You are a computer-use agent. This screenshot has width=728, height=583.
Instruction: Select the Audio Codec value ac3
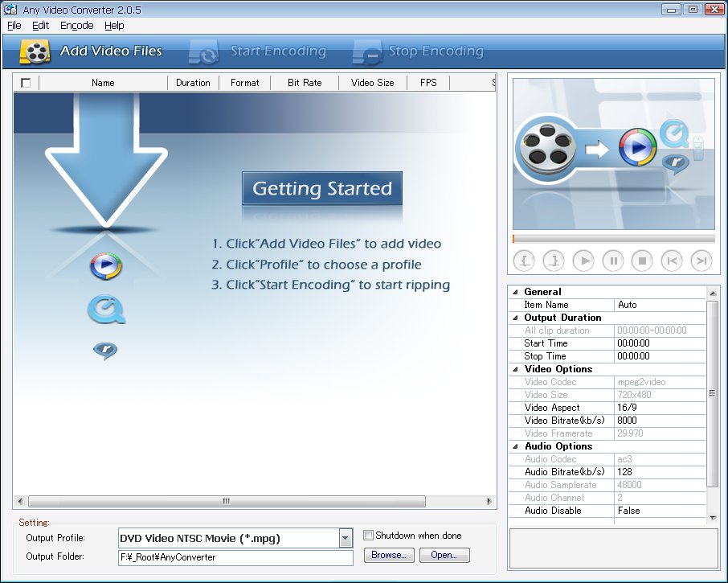(659, 459)
